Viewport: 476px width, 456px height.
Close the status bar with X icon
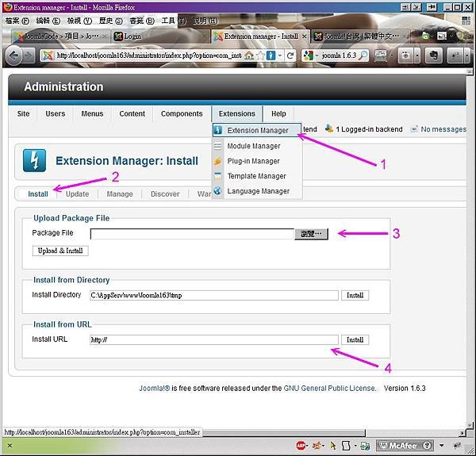click(x=10, y=446)
